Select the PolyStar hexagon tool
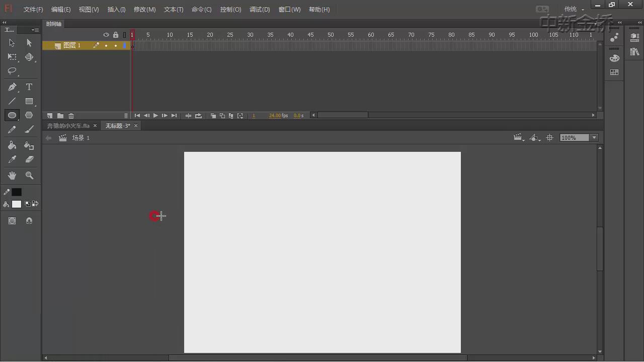The height and width of the screenshot is (362, 644). (x=29, y=115)
